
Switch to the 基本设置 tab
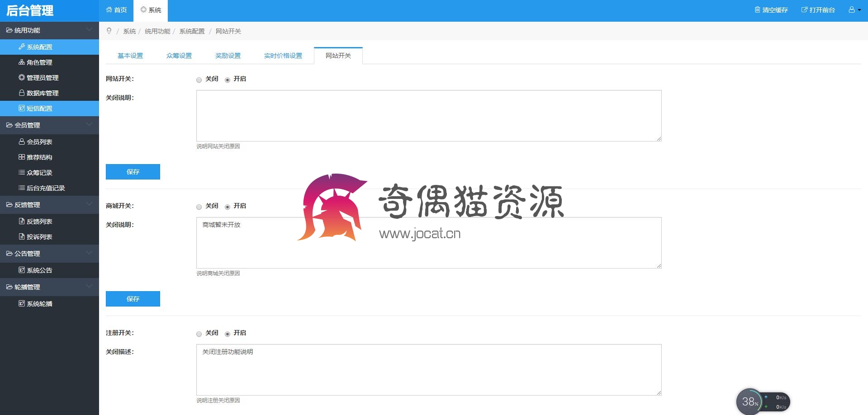(x=130, y=56)
